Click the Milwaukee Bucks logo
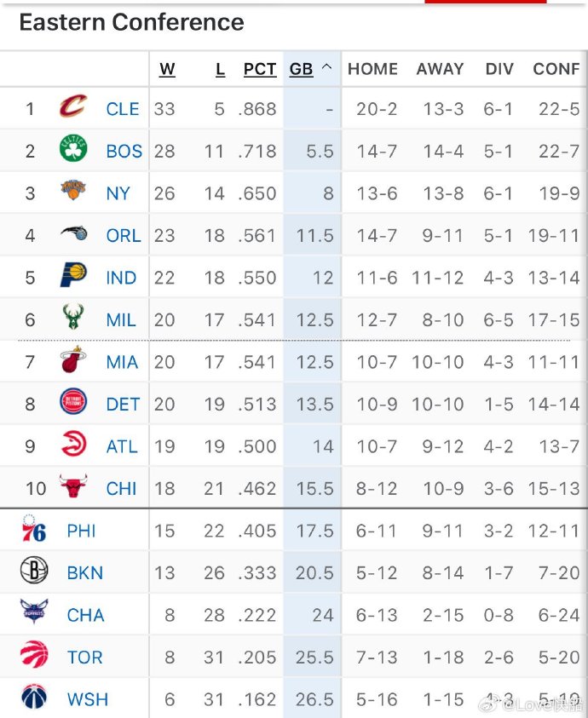Screen dimensions: 588x718 pos(73,319)
